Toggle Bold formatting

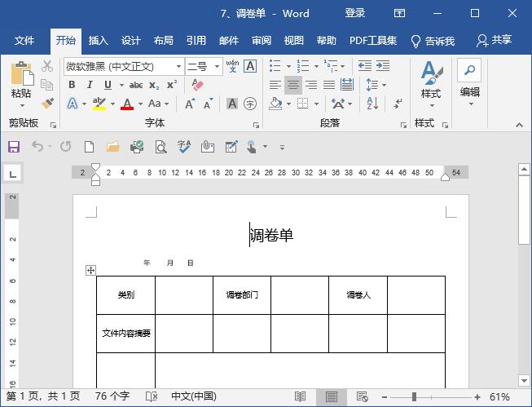click(x=72, y=85)
